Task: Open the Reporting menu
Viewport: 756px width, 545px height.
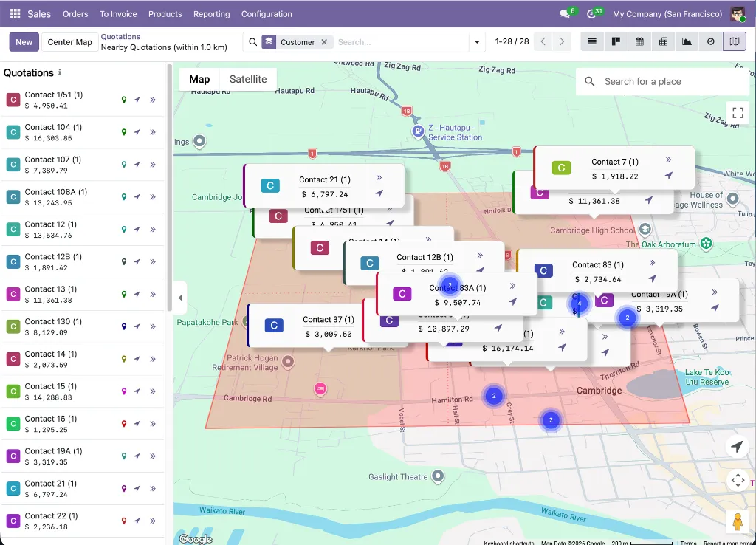Action: pos(212,14)
